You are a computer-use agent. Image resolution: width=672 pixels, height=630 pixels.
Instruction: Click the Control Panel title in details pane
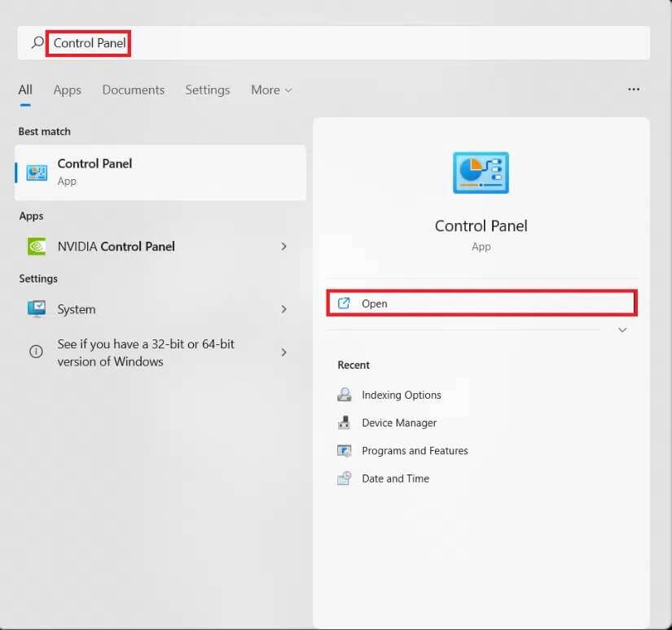[481, 225]
